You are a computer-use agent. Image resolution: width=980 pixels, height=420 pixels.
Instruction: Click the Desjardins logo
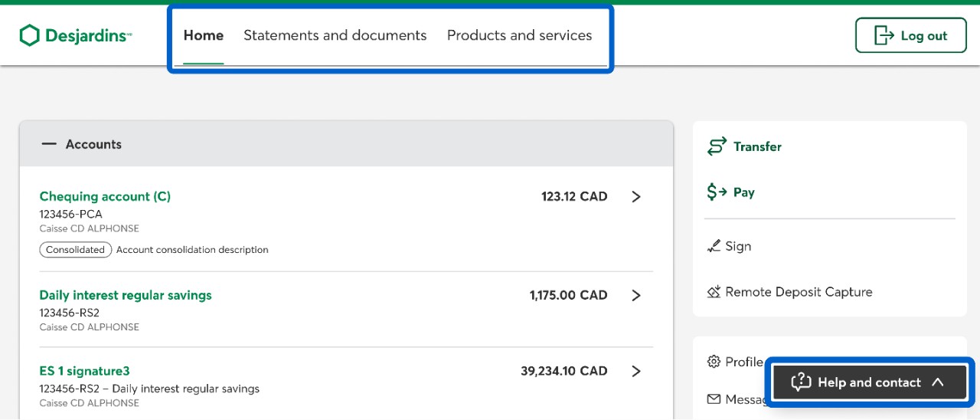click(x=75, y=35)
